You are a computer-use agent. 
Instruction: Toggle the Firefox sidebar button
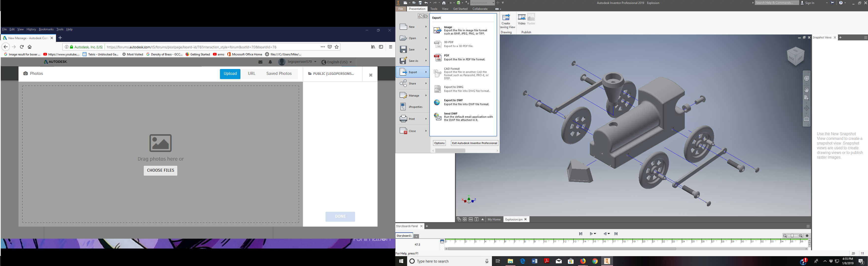380,47
